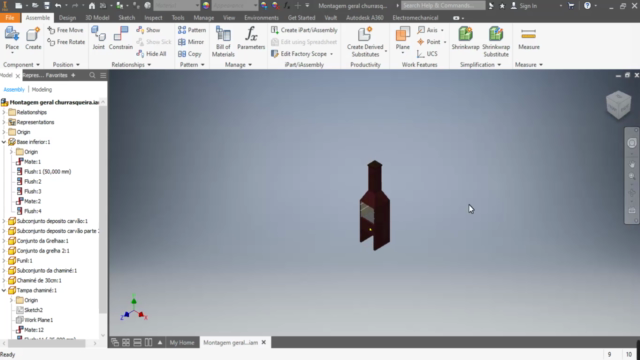
Task: Click Undo in quick access toolbar
Action: tap(58, 6)
